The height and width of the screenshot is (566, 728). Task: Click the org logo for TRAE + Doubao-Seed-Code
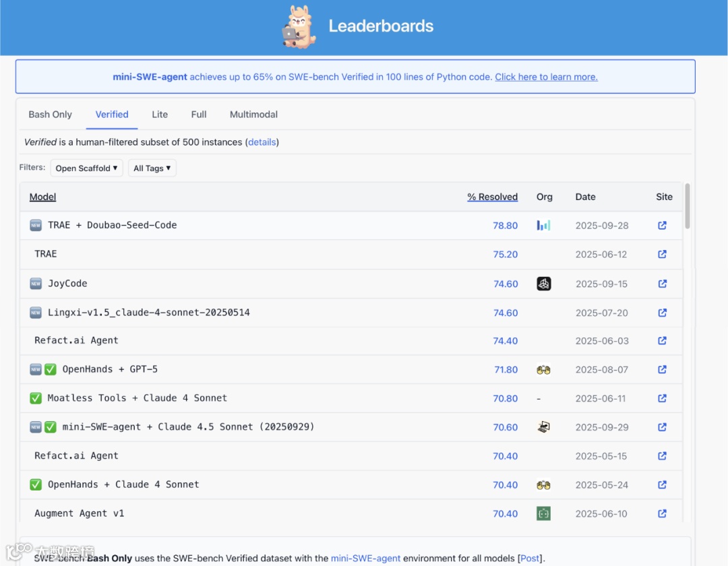544,226
